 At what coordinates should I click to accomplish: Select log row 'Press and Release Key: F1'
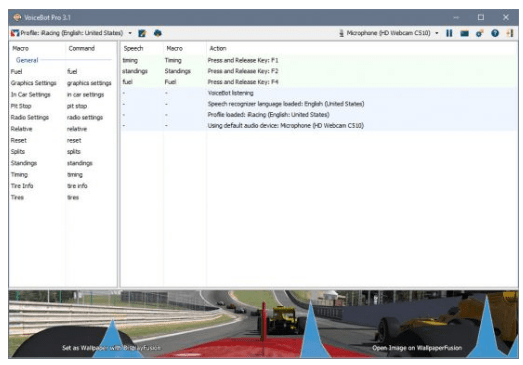point(319,60)
